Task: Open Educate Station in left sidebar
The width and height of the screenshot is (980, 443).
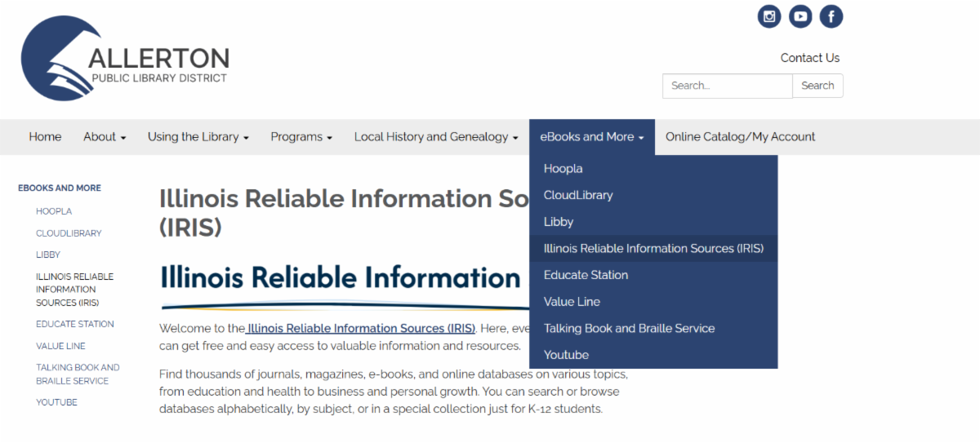Action: (75, 324)
